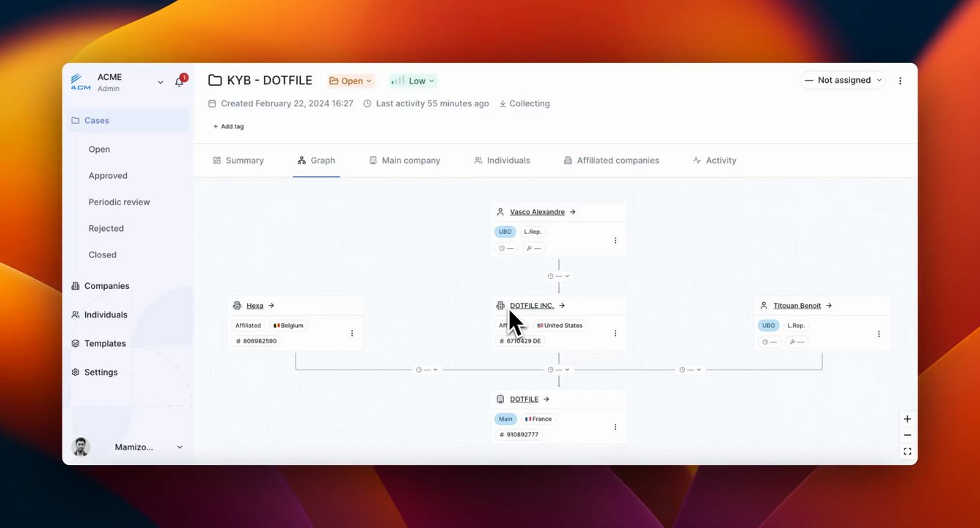Click Belgium country badge on Hexa card
The image size is (980, 528).
click(288, 326)
